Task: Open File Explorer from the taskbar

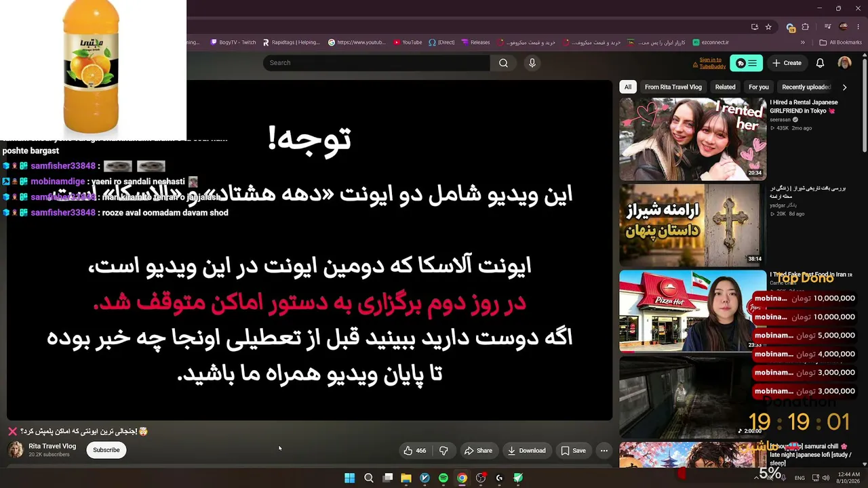Action: coord(406,478)
